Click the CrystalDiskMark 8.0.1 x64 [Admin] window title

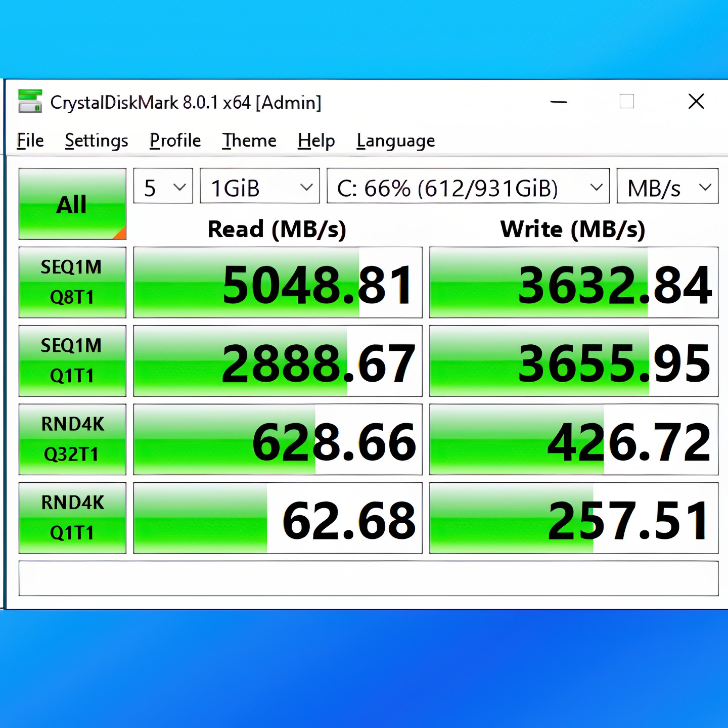[186, 103]
